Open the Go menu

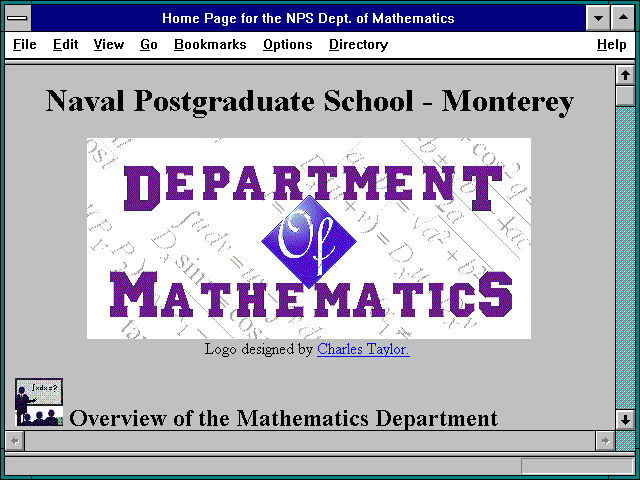click(149, 44)
